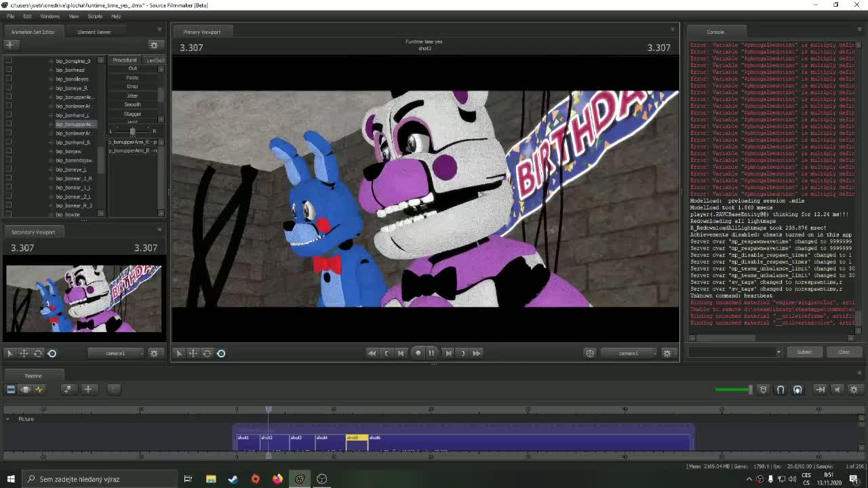Toggle checkbox beside bip_bonalleyes
Image resolution: width=868 pixels, height=488 pixels.
coord(8,79)
